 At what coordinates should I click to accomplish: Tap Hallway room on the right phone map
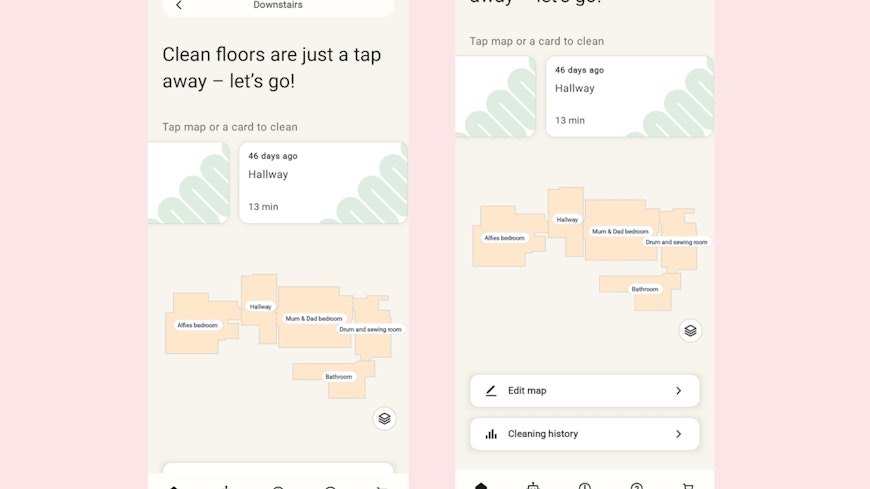pos(567,220)
